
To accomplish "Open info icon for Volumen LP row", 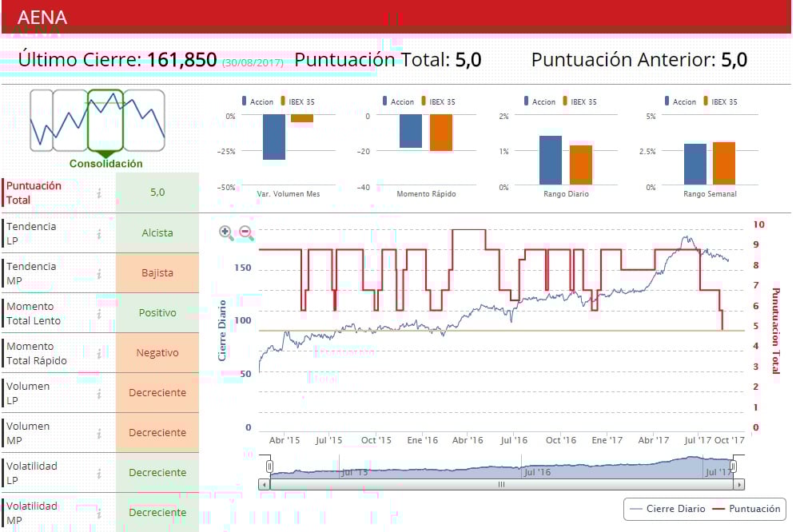I will (99, 394).
